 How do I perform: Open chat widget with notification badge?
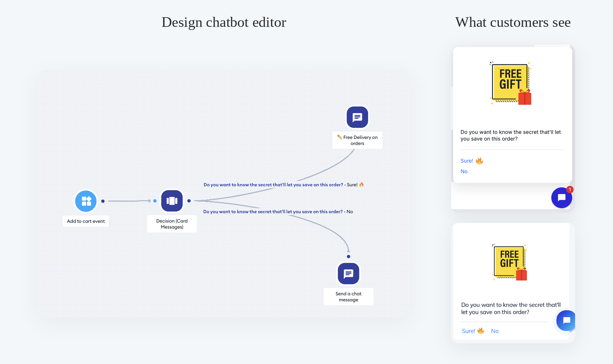[x=561, y=197]
